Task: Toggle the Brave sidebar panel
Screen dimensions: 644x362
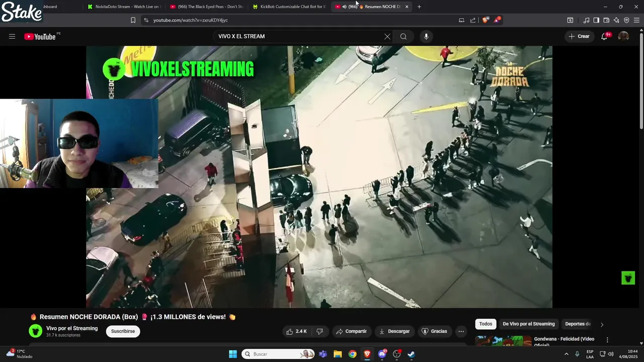Action: click(x=596, y=20)
